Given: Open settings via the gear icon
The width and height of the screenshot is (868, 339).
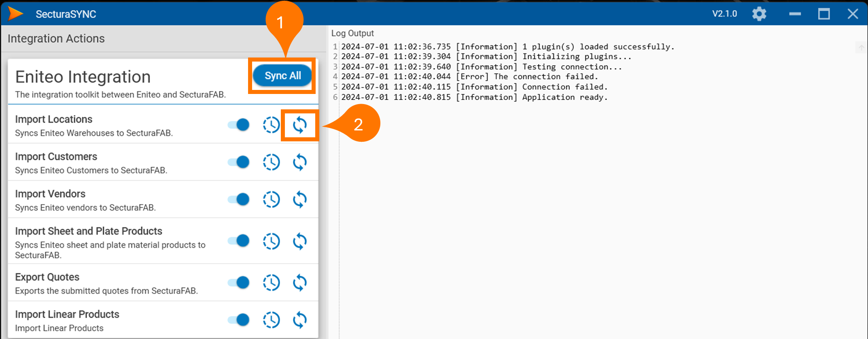Looking at the screenshot, I should coord(759,14).
